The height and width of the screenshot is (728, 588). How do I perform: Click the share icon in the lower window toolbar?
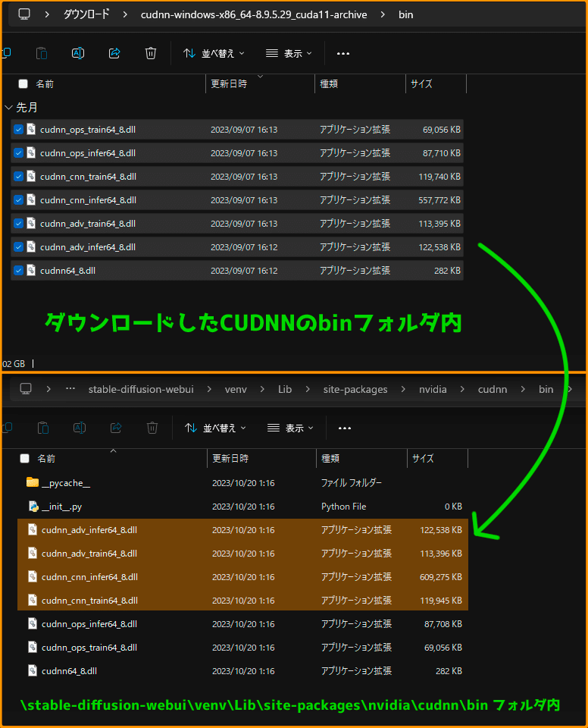tap(116, 428)
